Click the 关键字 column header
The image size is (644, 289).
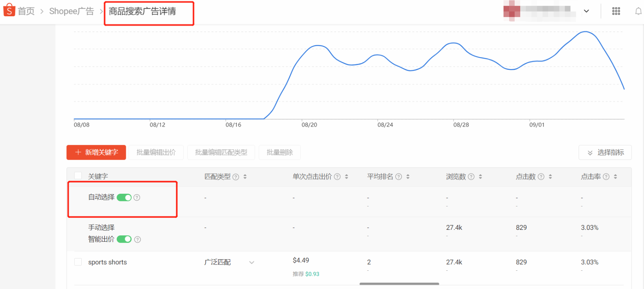coord(98,176)
